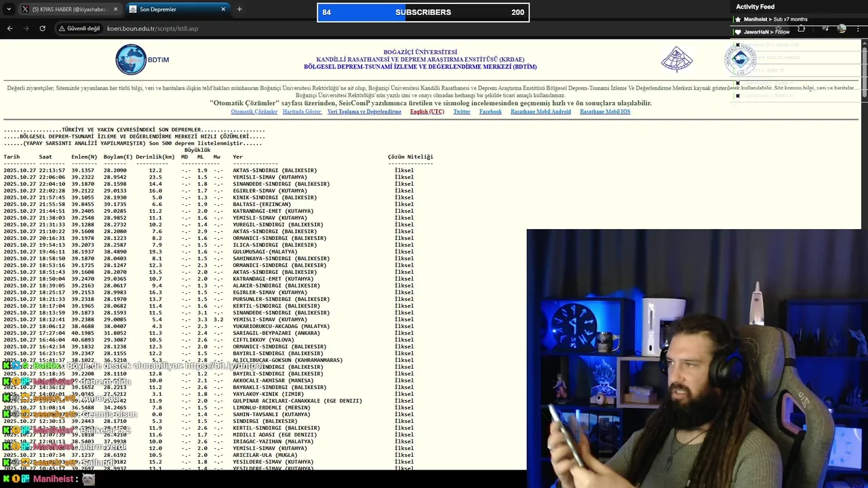The height and width of the screenshot is (488, 868).
Task: Click the subscribers goal progress bar
Action: click(423, 12)
